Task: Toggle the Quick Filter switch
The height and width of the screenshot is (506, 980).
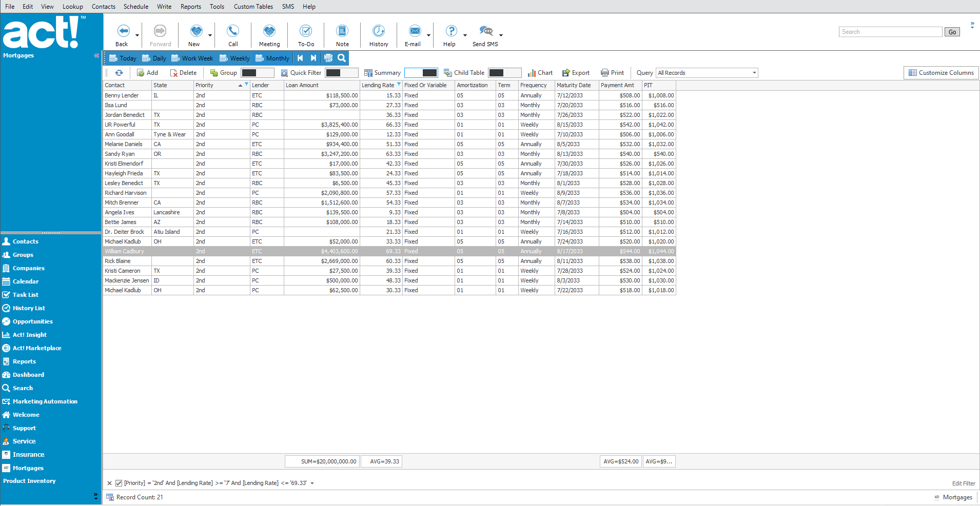Action: [x=341, y=73]
